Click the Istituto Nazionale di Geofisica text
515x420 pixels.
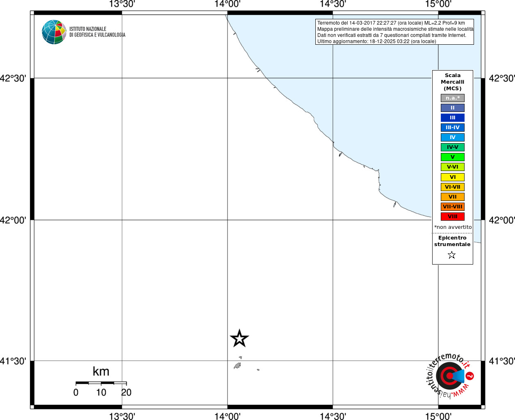click(x=97, y=32)
